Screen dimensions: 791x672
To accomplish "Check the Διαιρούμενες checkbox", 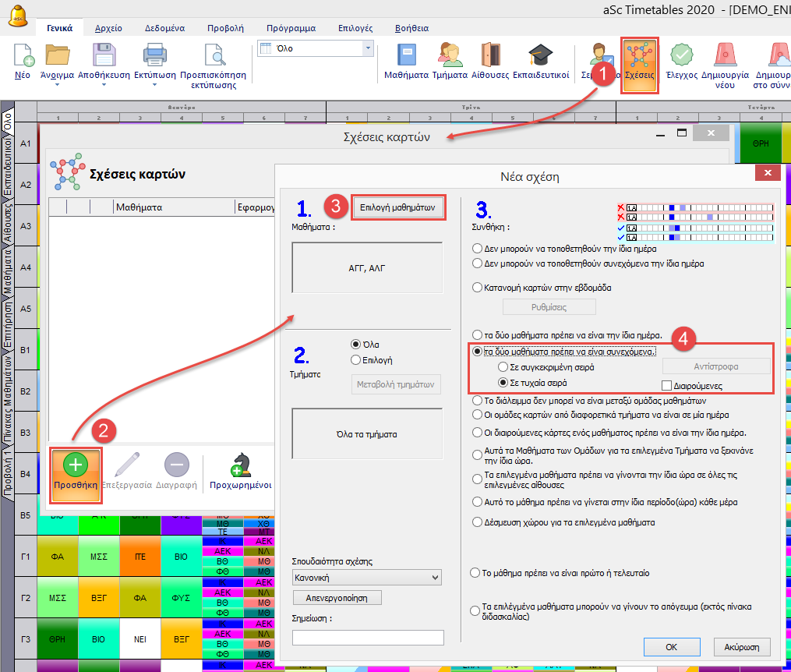I will [x=666, y=384].
